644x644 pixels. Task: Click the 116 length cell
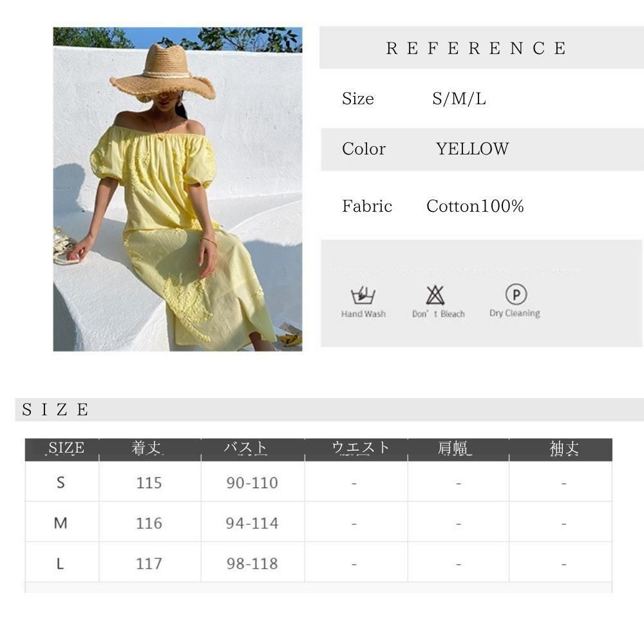pos(149,523)
